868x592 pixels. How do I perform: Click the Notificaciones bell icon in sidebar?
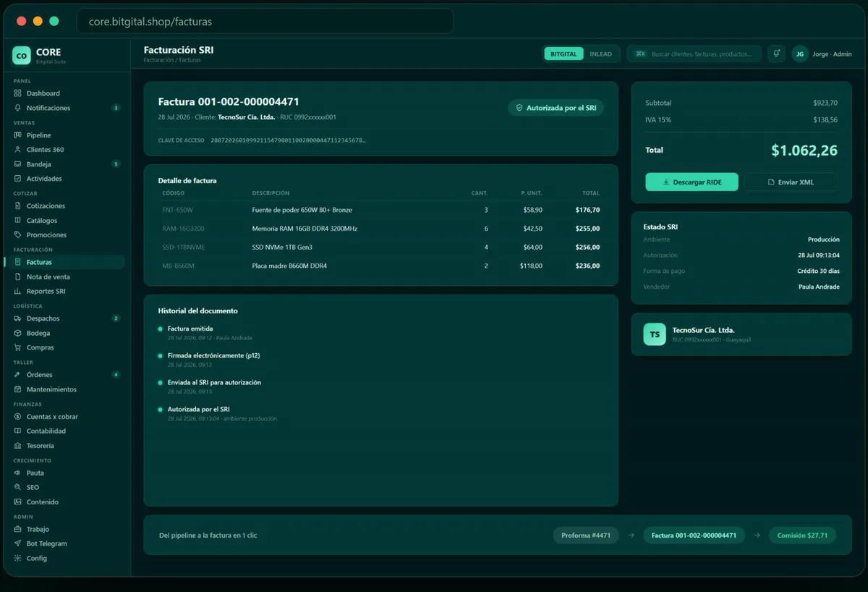(18, 108)
